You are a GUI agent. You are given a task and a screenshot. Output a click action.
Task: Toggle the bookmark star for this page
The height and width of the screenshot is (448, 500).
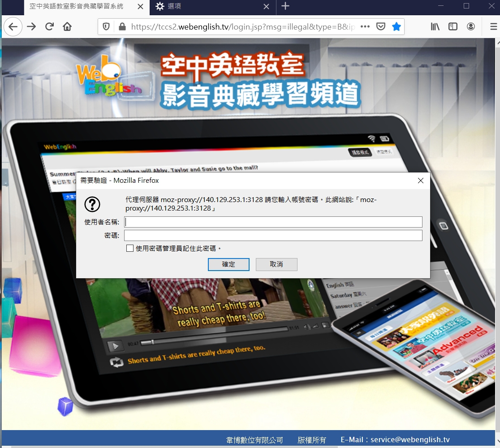(x=397, y=26)
